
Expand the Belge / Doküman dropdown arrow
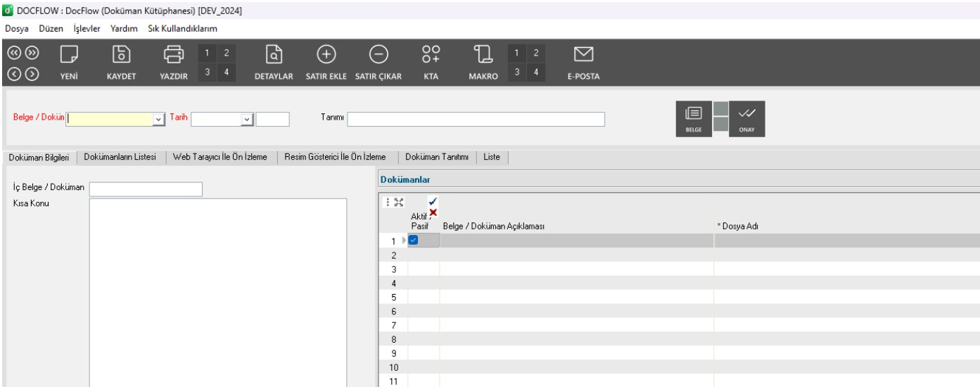click(x=158, y=120)
